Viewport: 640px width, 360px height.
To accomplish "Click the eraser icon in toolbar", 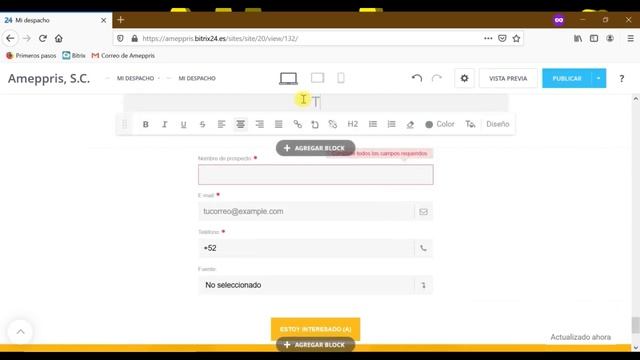I will pos(410,124).
